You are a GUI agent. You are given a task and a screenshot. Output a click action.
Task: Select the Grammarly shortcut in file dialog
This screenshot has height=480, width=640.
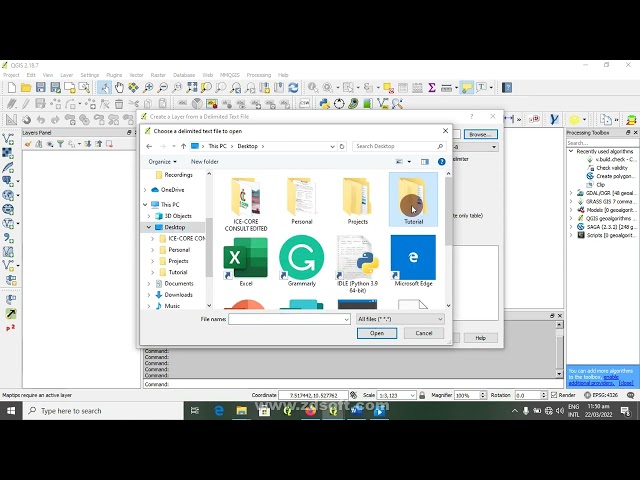[x=302, y=261]
